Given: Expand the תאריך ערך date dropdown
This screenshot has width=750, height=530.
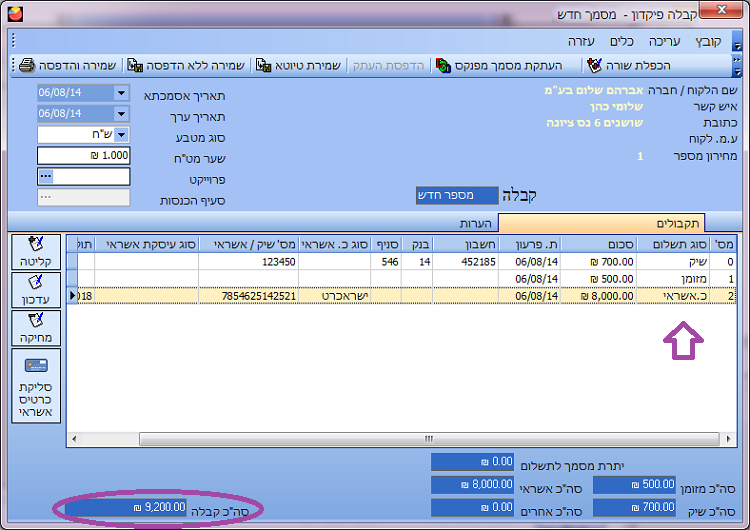Looking at the screenshot, I should tap(122, 114).
